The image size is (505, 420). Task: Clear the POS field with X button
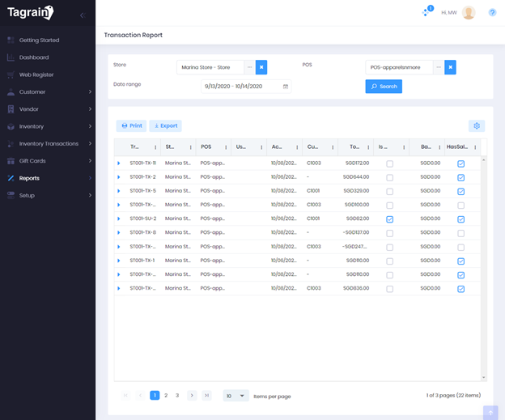(450, 67)
